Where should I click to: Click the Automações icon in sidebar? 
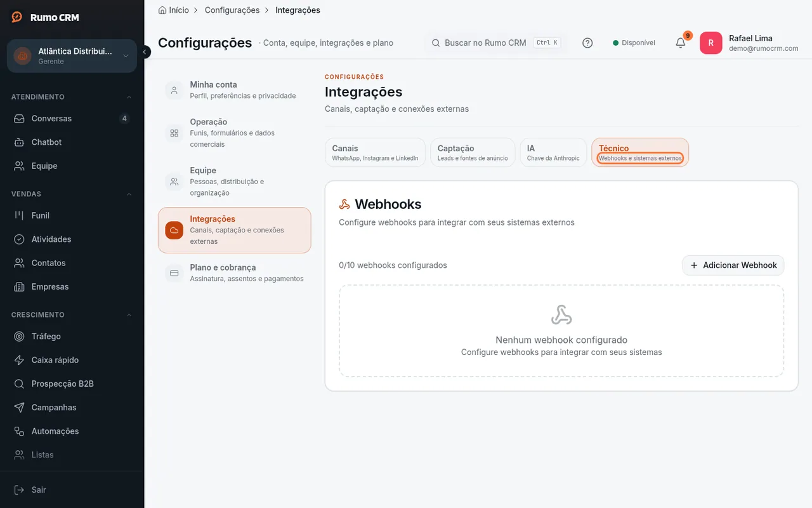point(20,431)
